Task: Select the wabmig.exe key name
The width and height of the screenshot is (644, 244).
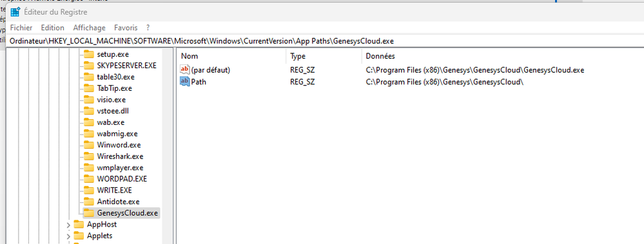Action: (x=117, y=133)
